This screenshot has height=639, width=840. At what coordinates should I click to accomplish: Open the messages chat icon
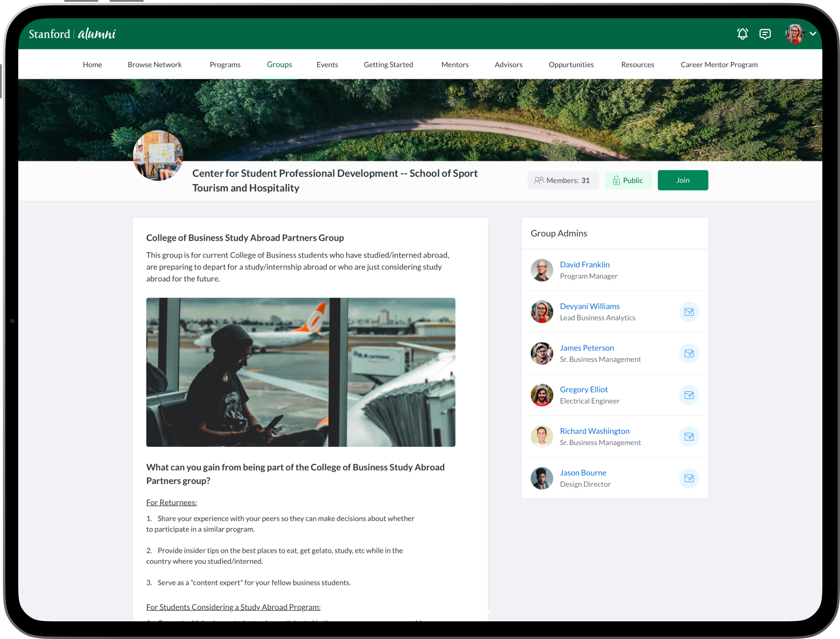click(x=765, y=34)
